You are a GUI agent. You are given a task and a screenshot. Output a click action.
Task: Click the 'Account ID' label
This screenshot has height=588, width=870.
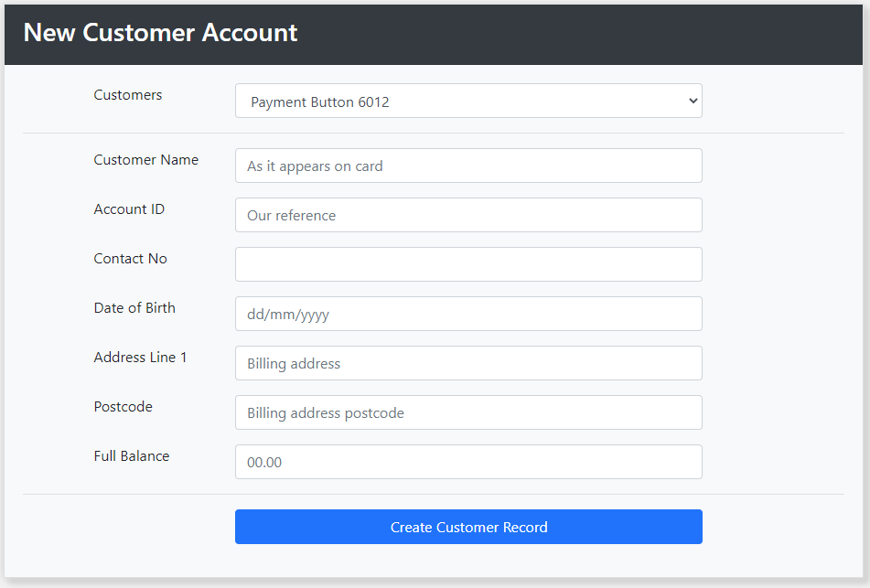pyautogui.click(x=129, y=209)
